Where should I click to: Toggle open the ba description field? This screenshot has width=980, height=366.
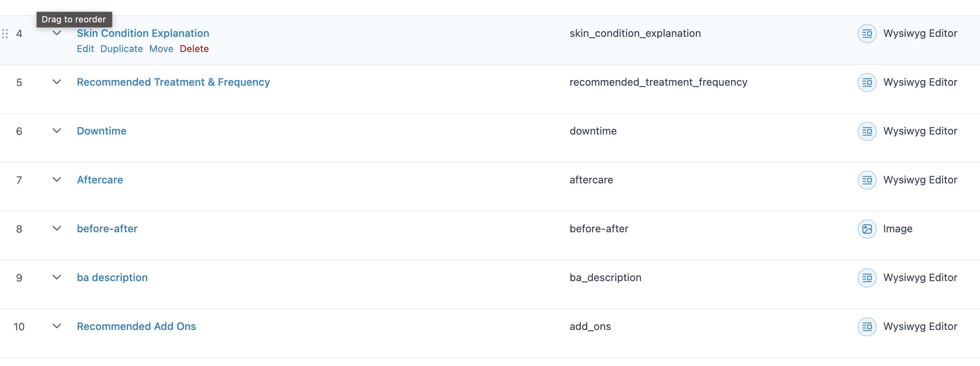coord(57,278)
